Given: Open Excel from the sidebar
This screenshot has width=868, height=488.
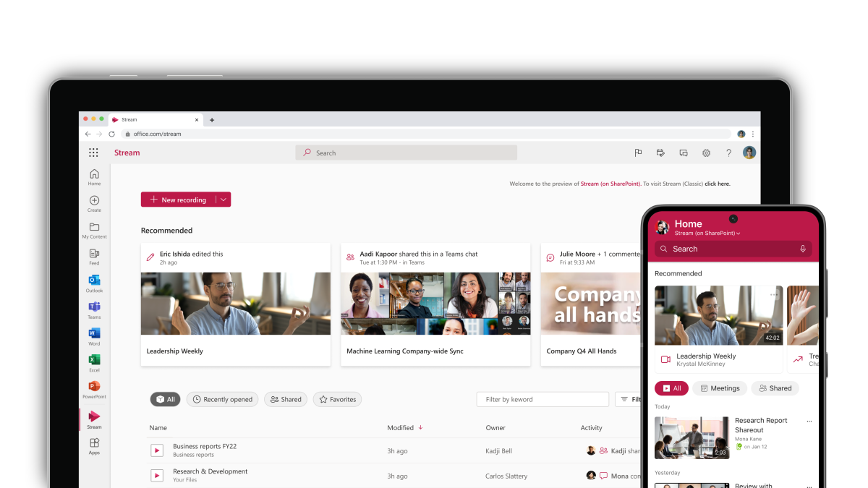Looking at the screenshot, I should (94, 361).
